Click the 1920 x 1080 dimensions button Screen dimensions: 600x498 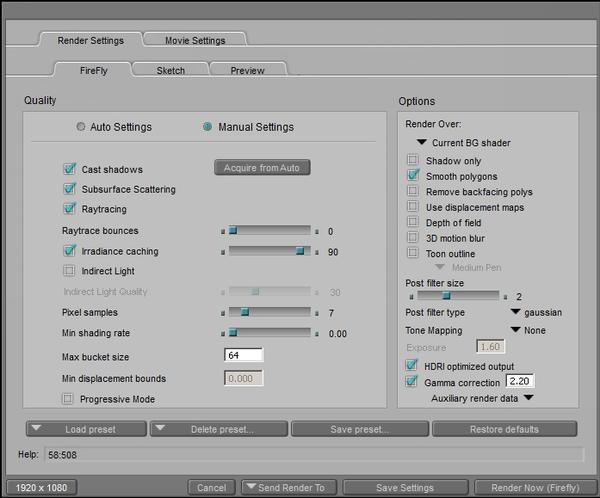pos(42,488)
